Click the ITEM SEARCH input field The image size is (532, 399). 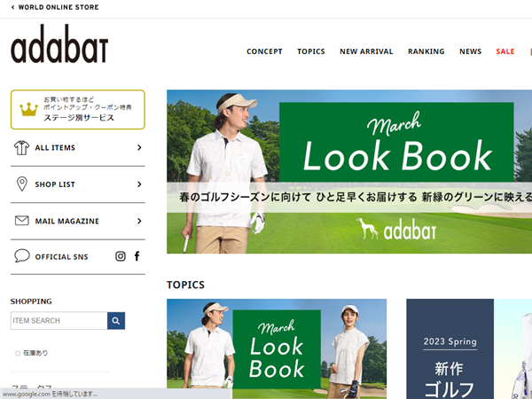(x=59, y=321)
